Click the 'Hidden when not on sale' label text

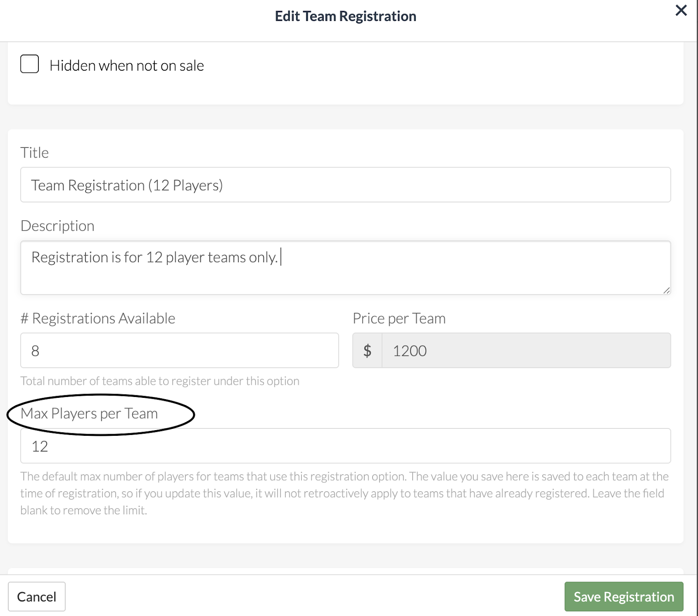[x=127, y=65]
